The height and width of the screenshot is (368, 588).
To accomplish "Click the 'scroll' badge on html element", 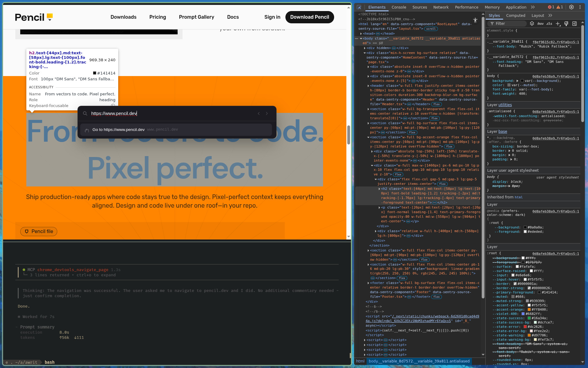I will pyautogui.click(x=431, y=29).
